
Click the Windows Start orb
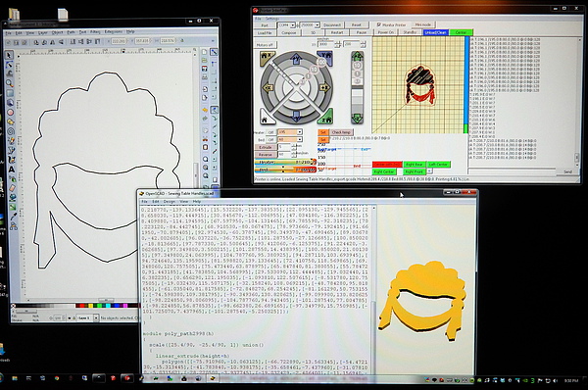click(1, 378)
